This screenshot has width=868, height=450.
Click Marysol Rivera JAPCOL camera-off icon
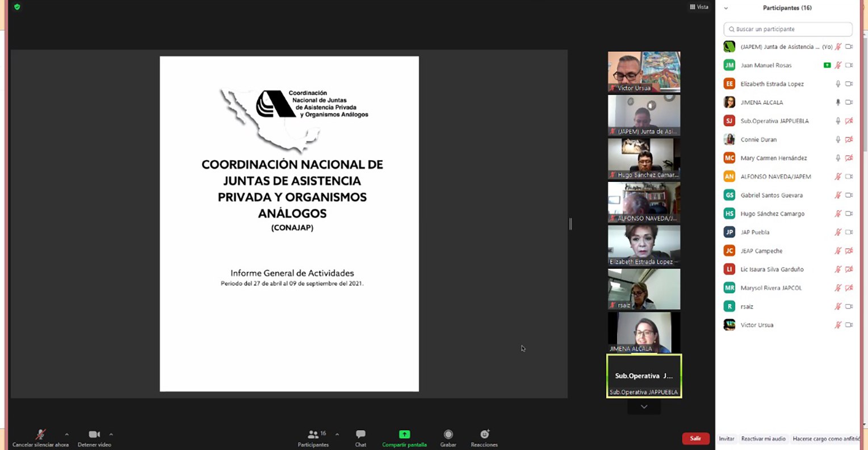pos(849,288)
